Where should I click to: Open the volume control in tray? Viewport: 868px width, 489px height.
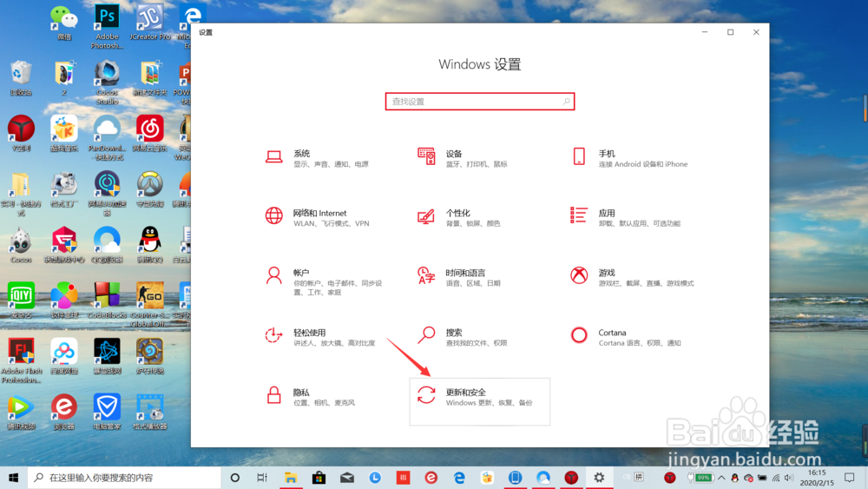tap(789, 478)
